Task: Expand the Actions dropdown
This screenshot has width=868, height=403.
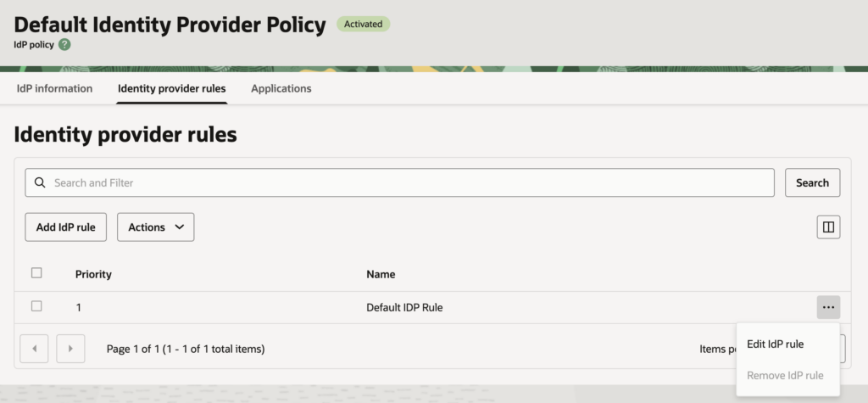Action: pyautogui.click(x=156, y=227)
